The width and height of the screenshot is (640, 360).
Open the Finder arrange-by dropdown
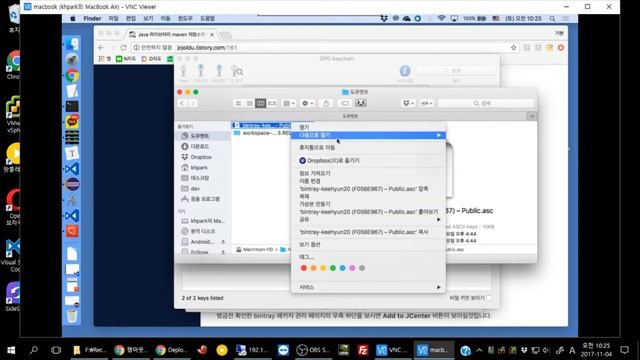[289, 103]
